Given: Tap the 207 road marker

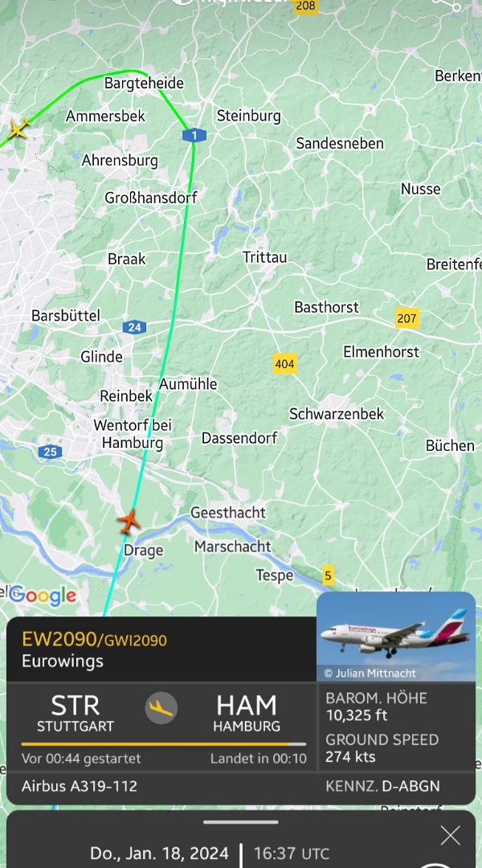Looking at the screenshot, I should pos(406,317).
